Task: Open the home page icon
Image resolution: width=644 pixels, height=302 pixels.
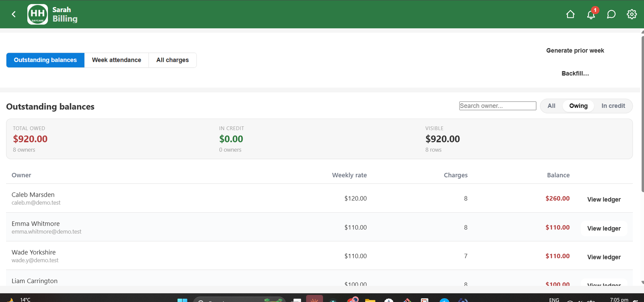Action: click(x=570, y=14)
